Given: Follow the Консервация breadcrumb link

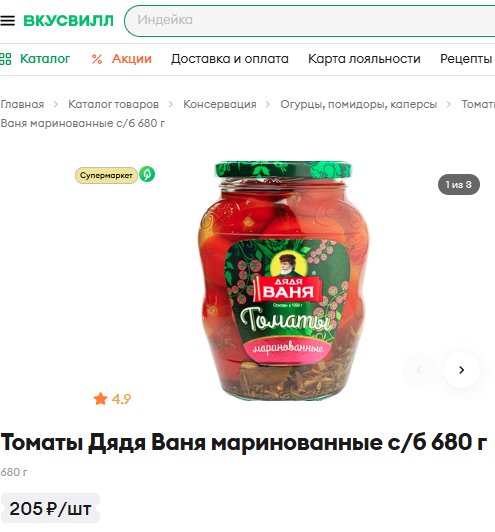Looking at the screenshot, I should [220, 104].
